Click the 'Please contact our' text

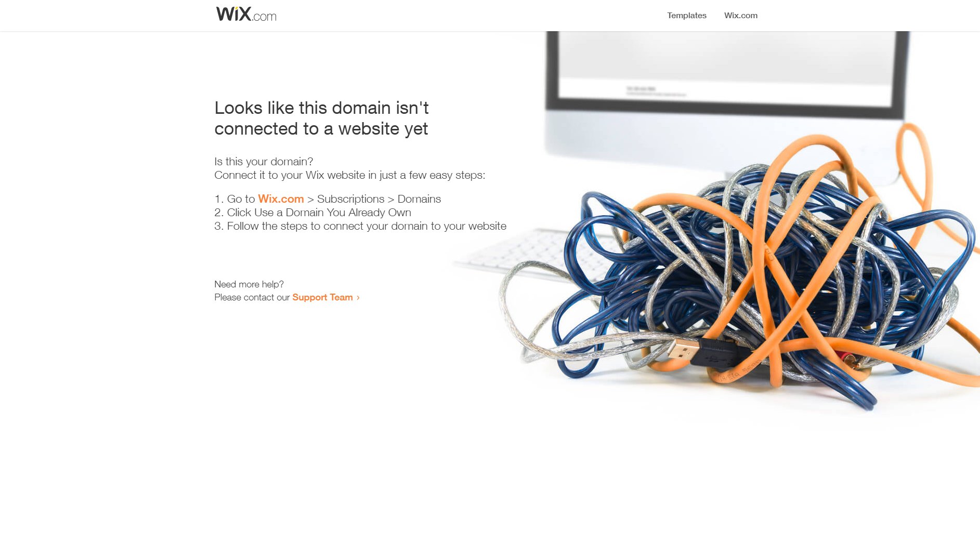coord(252,297)
